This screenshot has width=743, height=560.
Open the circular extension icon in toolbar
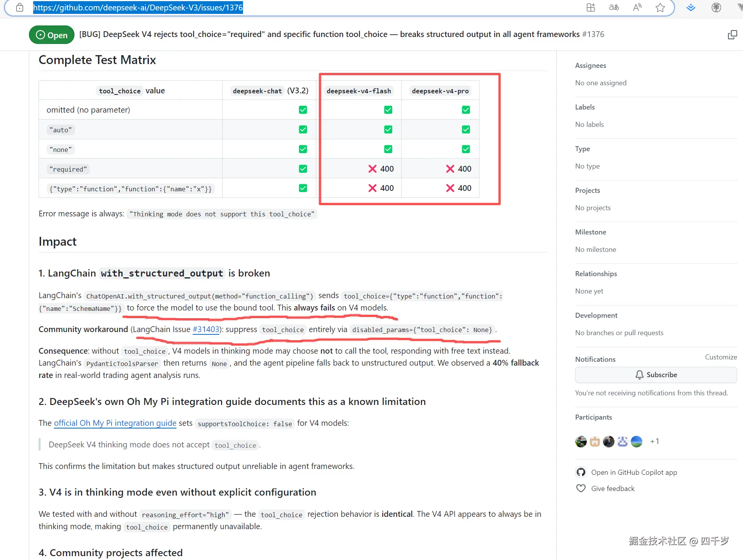tap(716, 7)
